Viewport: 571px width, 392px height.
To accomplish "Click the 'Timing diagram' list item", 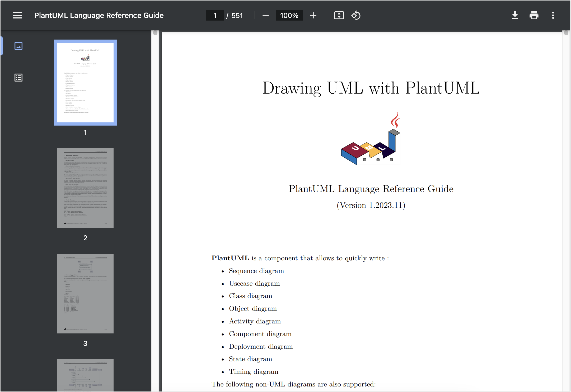I will tap(254, 372).
